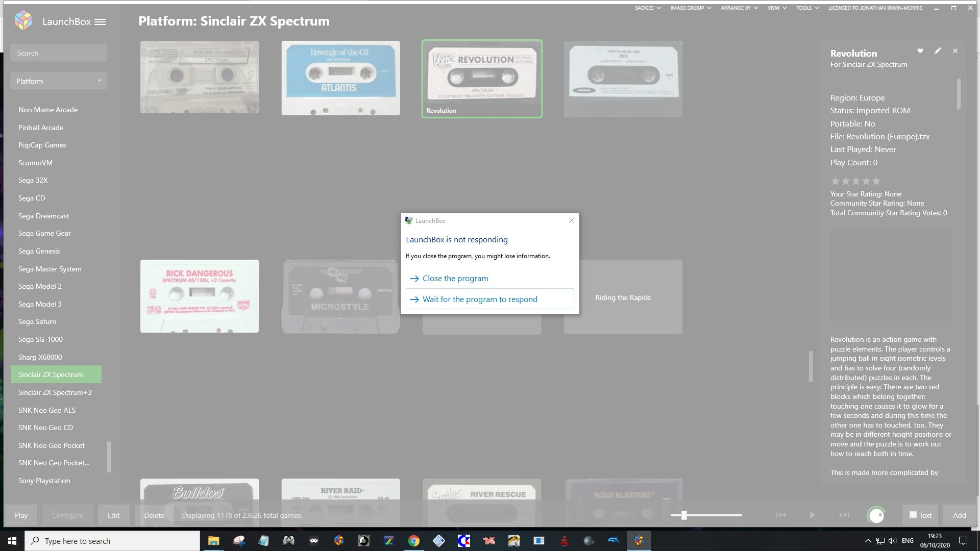Click the previous track music control

pos(781,515)
